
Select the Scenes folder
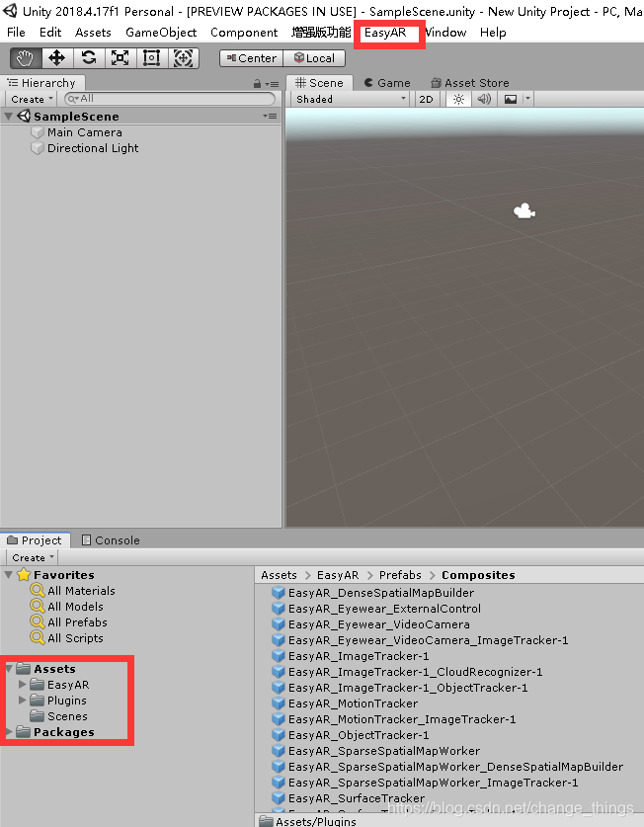(58, 716)
